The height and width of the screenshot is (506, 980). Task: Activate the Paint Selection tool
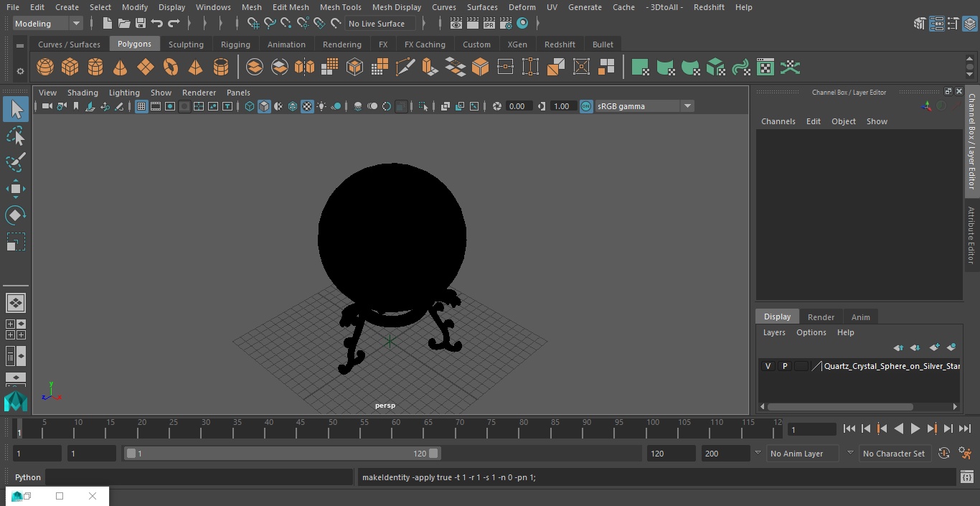pyautogui.click(x=16, y=162)
